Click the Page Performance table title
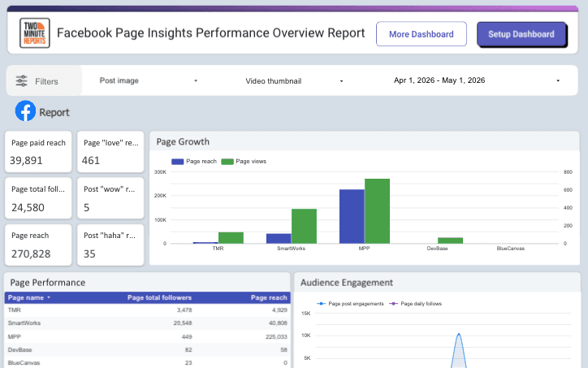 (x=48, y=283)
